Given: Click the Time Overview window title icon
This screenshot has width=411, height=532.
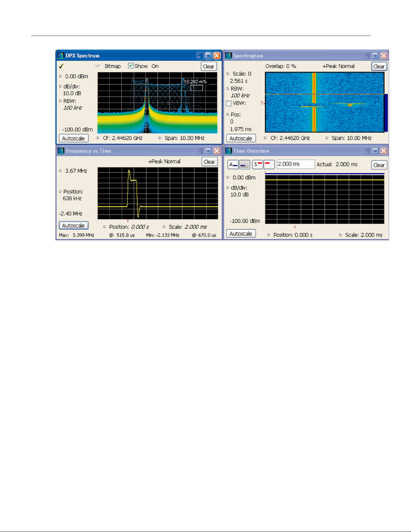Looking at the screenshot, I should click(228, 151).
